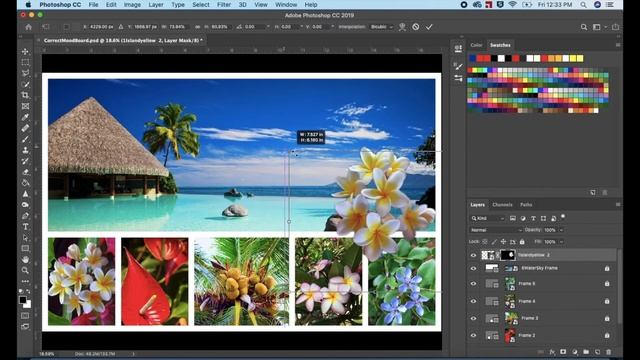Switch to the Color panel tab
Viewport: 640px width, 360px height.
point(476,45)
